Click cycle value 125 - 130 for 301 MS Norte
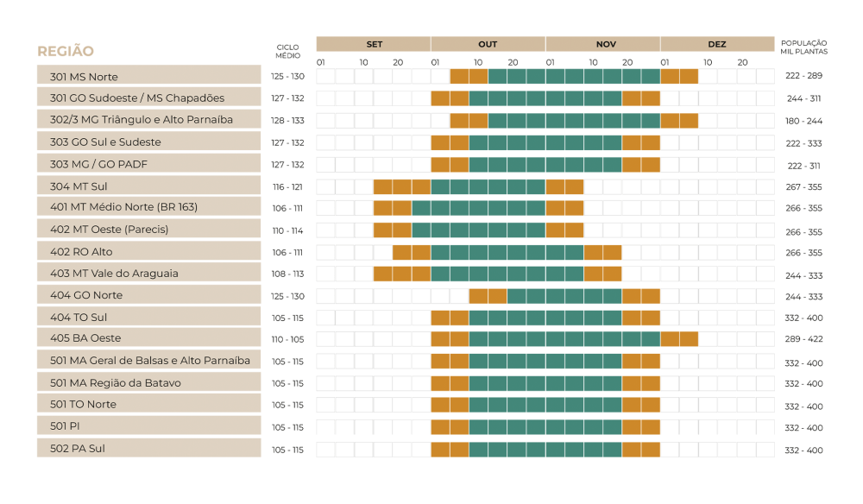 tap(288, 77)
